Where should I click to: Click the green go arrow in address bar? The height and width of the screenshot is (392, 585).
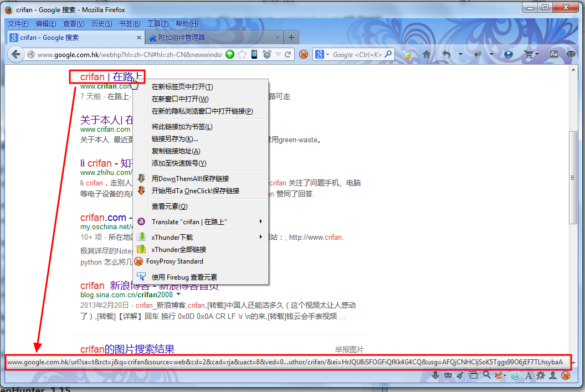tap(230, 54)
